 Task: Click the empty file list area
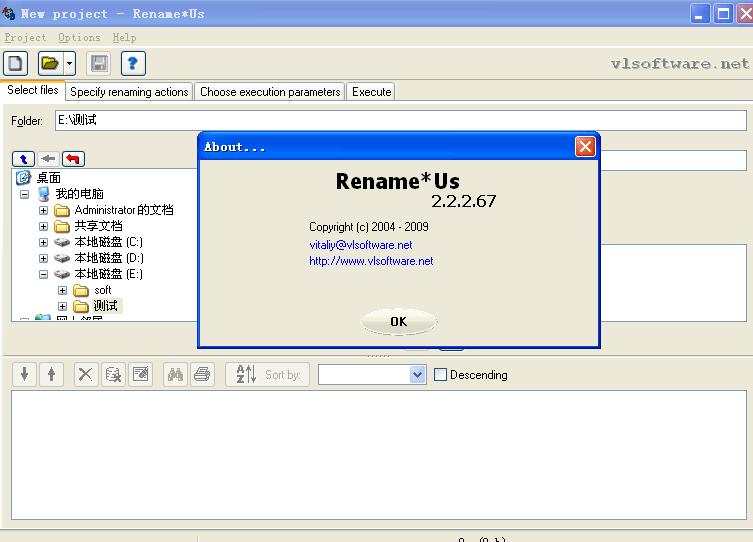(379, 455)
